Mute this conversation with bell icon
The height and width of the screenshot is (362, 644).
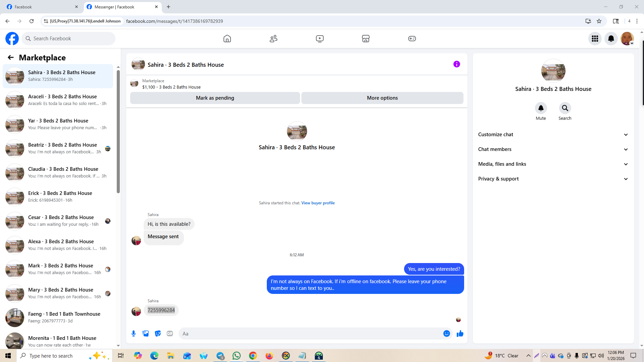tap(541, 108)
